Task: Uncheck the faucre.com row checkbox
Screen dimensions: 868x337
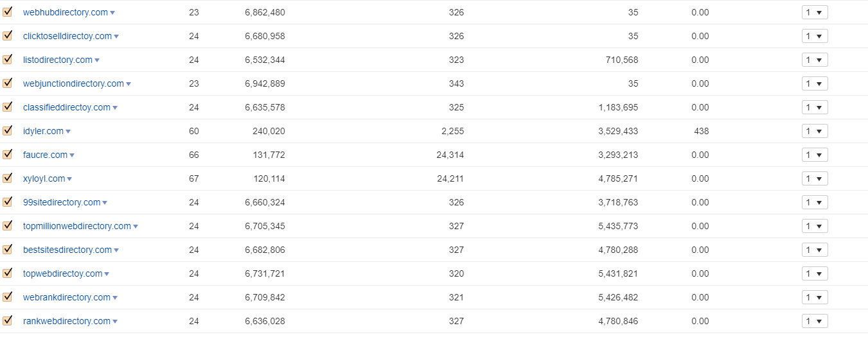Action: (8, 154)
